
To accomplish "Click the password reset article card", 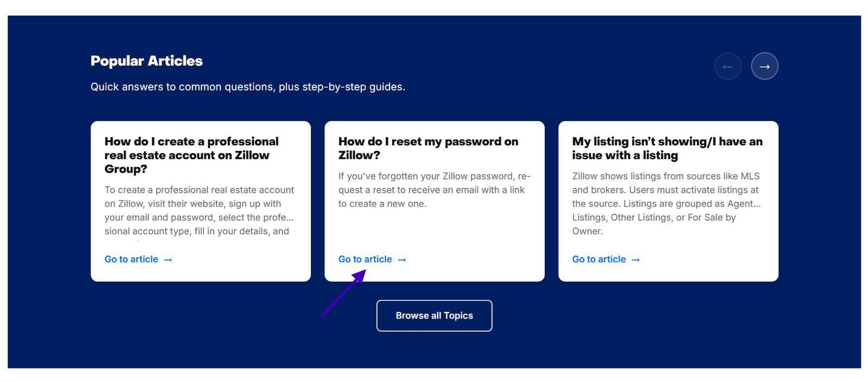I will point(434,201).
